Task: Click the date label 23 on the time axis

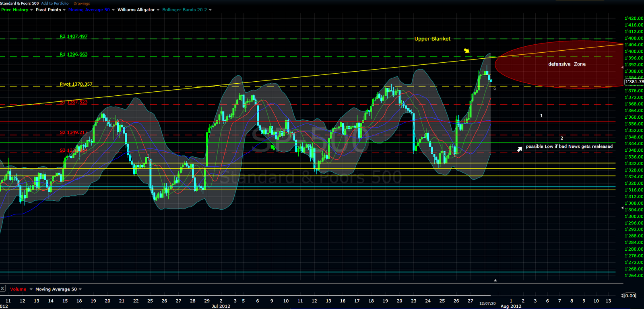Action: [x=413, y=301]
